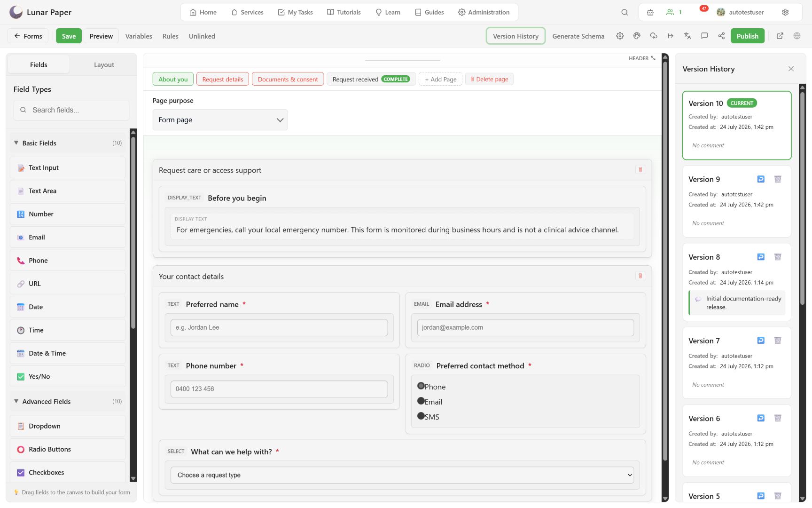The image size is (812, 508).
Task: Select the Email radio option
Action: pos(421,401)
